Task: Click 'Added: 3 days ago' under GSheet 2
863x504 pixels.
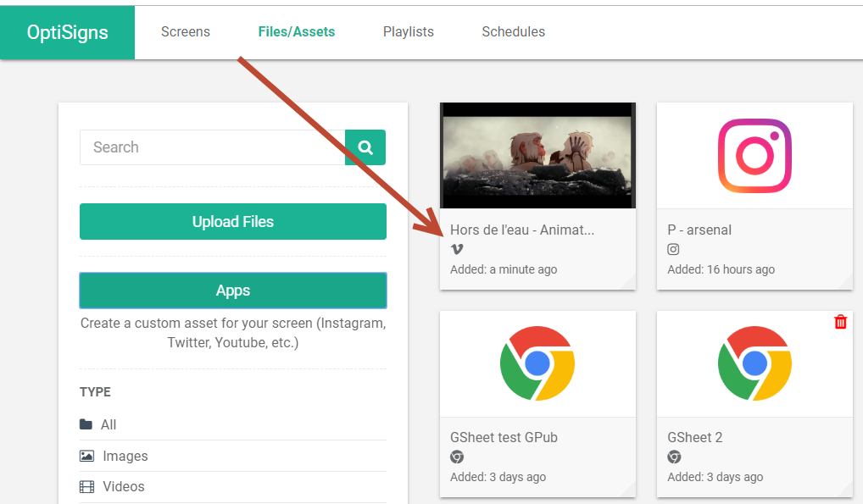Action: pos(715,477)
